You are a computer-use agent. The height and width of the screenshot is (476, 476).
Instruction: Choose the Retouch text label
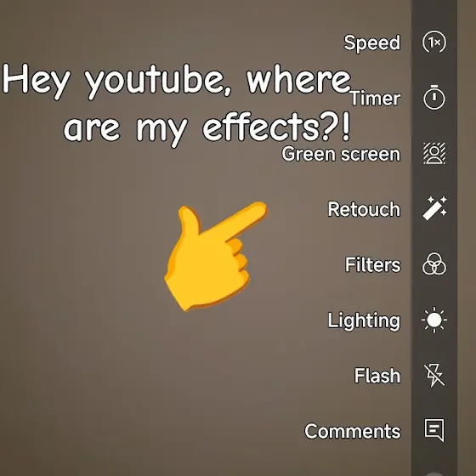(364, 209)
